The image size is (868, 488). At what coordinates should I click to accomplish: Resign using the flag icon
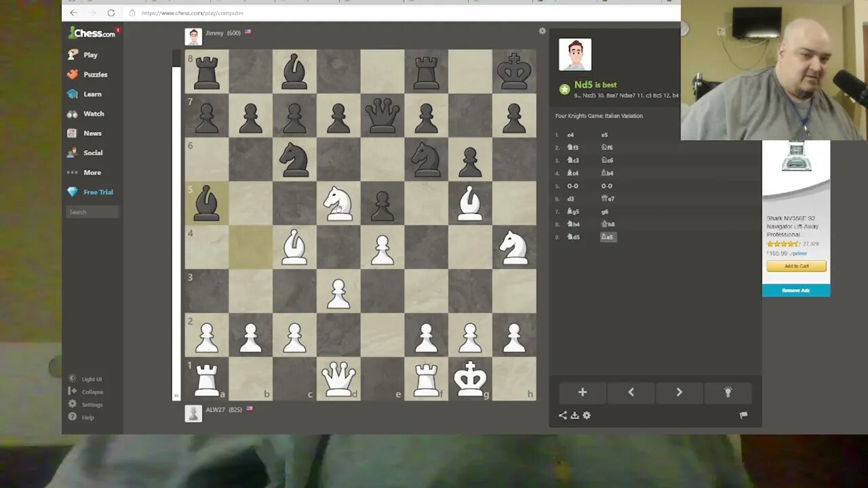(x=743, y=415)
